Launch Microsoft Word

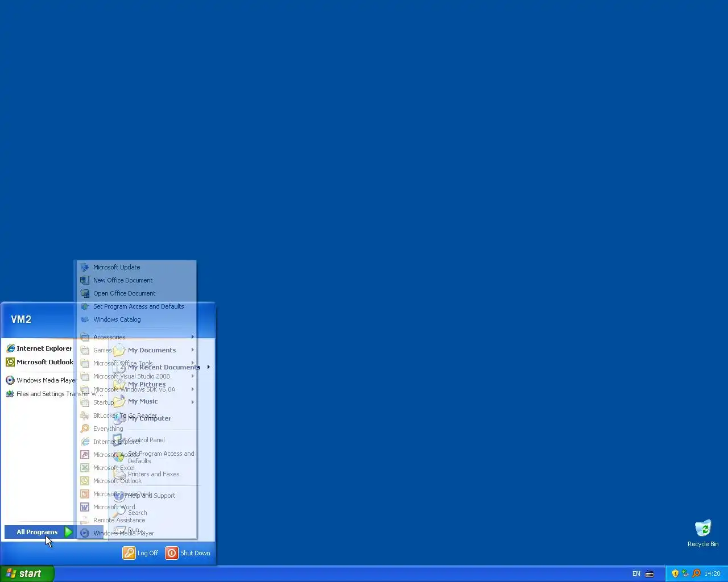point(136,507)
